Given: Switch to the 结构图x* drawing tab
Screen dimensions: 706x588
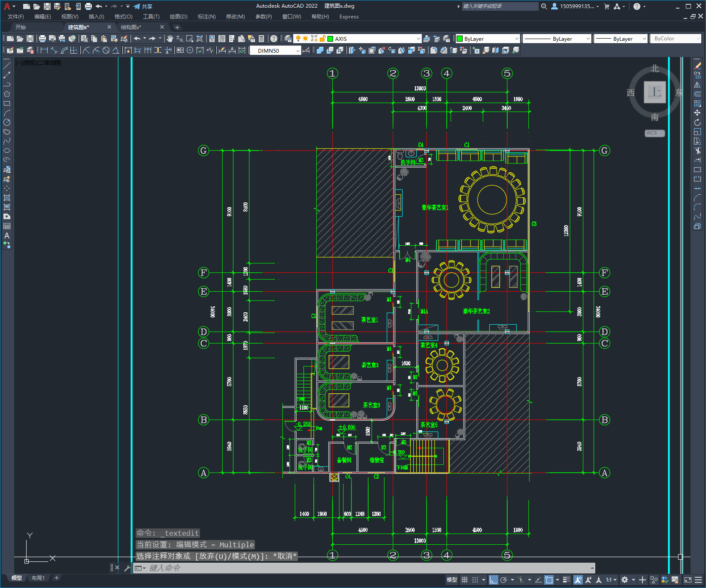Looking at the screenshot, I should click(x=131, y=27).
